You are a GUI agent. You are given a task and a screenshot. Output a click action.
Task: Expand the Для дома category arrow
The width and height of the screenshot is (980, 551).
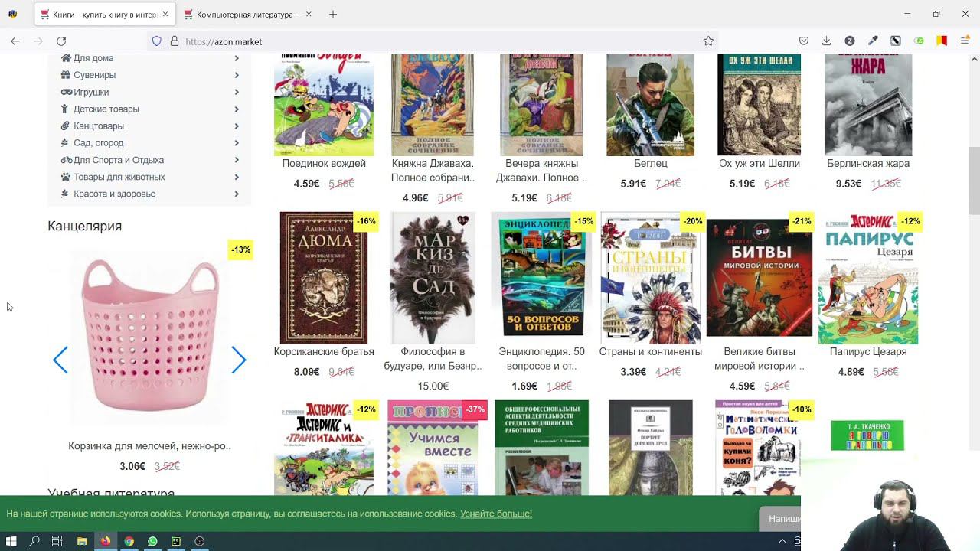(x=237, y=58)
